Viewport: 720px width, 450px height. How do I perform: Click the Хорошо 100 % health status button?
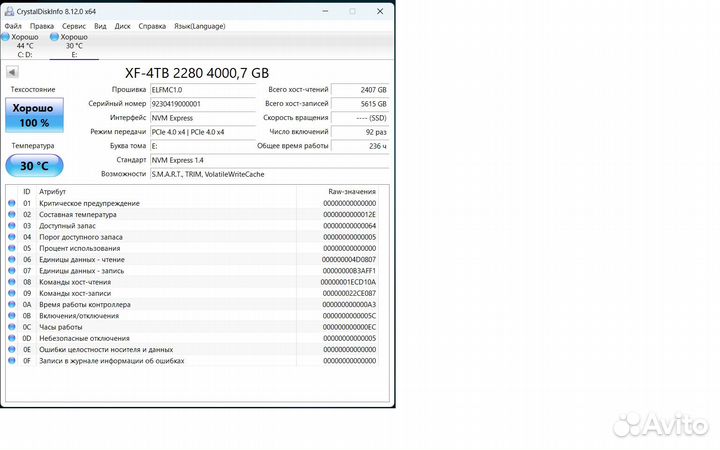(34, 115)
